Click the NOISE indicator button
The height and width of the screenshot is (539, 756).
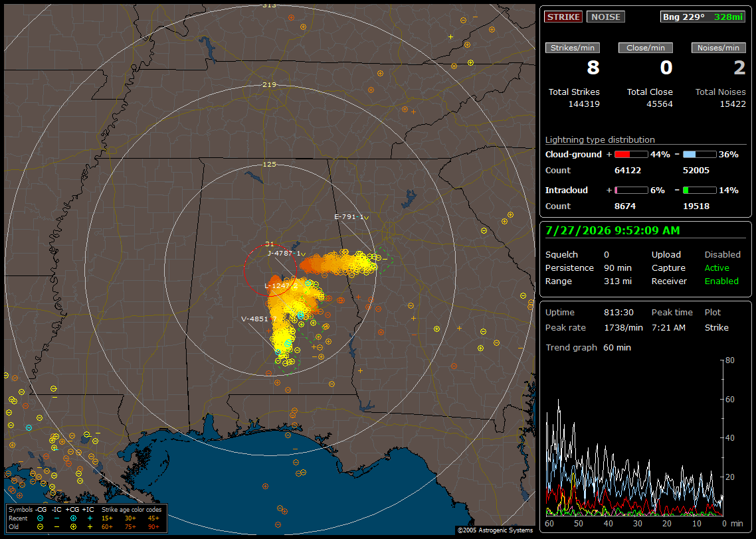click(x=606, y=17)
